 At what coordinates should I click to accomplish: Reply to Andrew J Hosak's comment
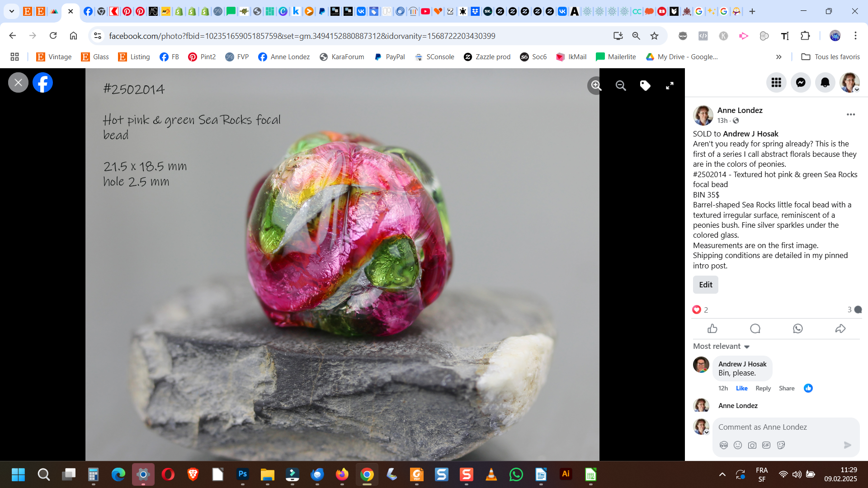pyautogui.click(x=763, y=388)
